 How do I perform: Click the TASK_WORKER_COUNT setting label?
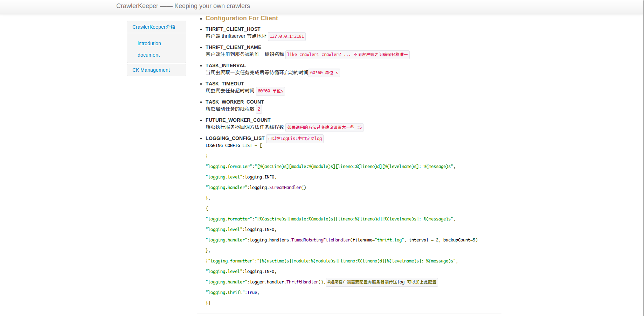(x=234, y=102)
